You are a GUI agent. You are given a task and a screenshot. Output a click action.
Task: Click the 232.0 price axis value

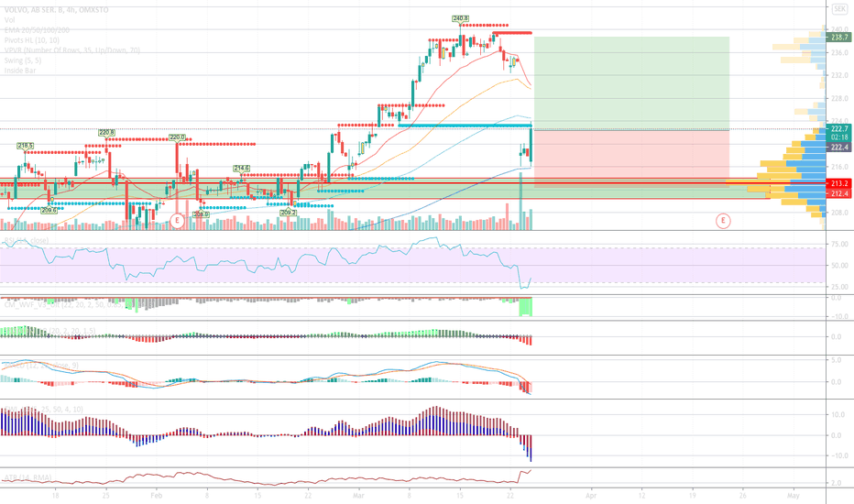pos(839,75)
